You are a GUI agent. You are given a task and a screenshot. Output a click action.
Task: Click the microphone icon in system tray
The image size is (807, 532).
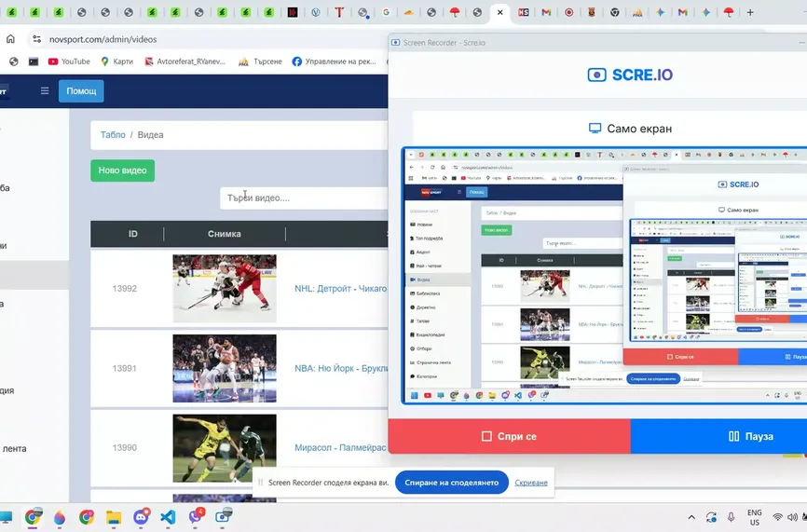732,516
